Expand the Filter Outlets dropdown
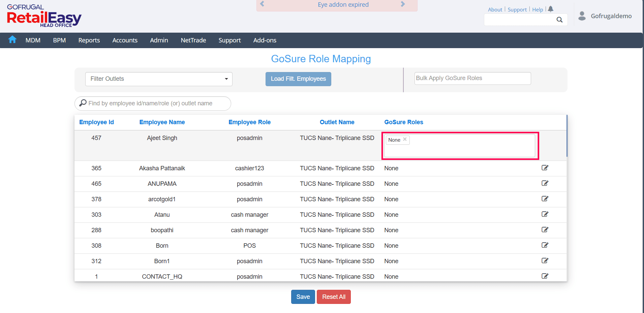 [159, 79]
